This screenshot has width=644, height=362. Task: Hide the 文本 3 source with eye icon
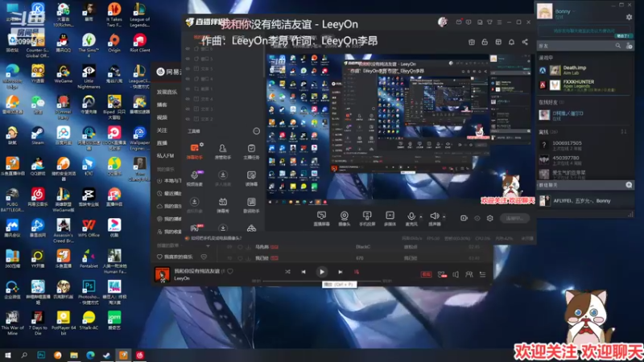[188, 109]
